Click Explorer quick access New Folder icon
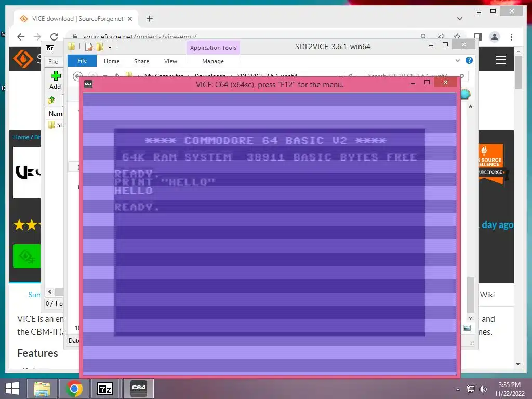Viewport: 532px width, 399px height. pos(100,47)
